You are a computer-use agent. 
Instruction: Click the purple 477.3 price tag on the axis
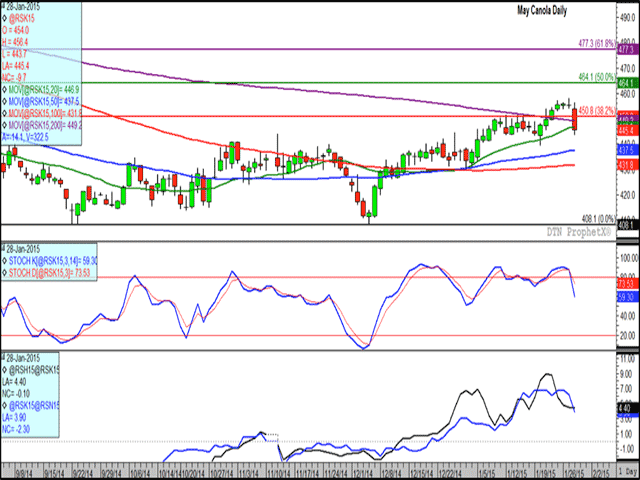(x=627, y=49)
